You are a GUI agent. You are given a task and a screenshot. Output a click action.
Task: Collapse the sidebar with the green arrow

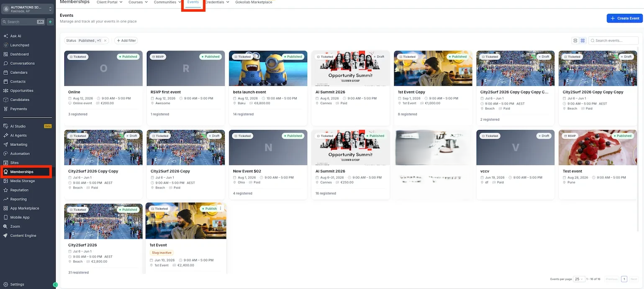(55, 285)
